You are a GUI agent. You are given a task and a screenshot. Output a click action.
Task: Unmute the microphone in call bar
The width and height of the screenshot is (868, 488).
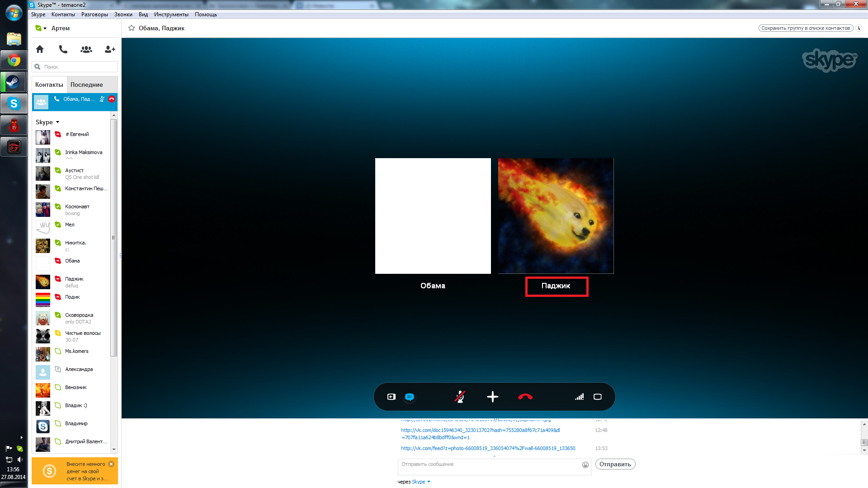coord(460,397)
